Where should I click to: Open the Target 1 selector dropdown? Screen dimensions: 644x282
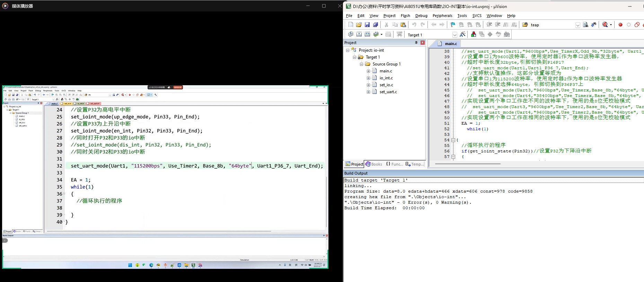[x=455, y=35]
